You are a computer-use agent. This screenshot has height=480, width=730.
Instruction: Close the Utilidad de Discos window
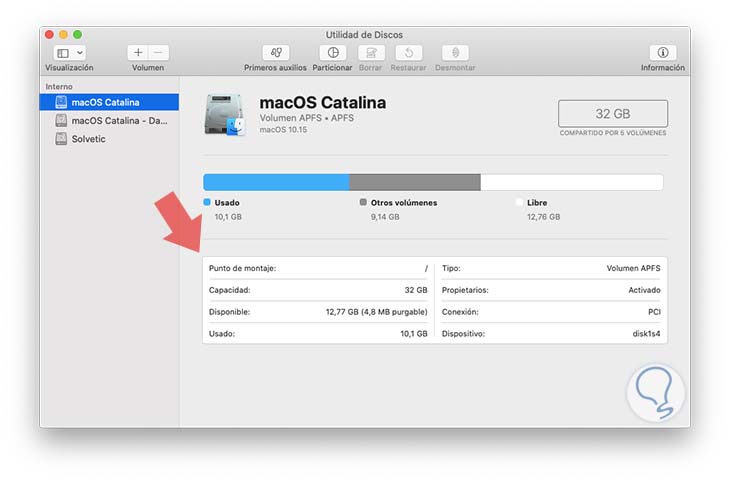(x=49, y=34)
